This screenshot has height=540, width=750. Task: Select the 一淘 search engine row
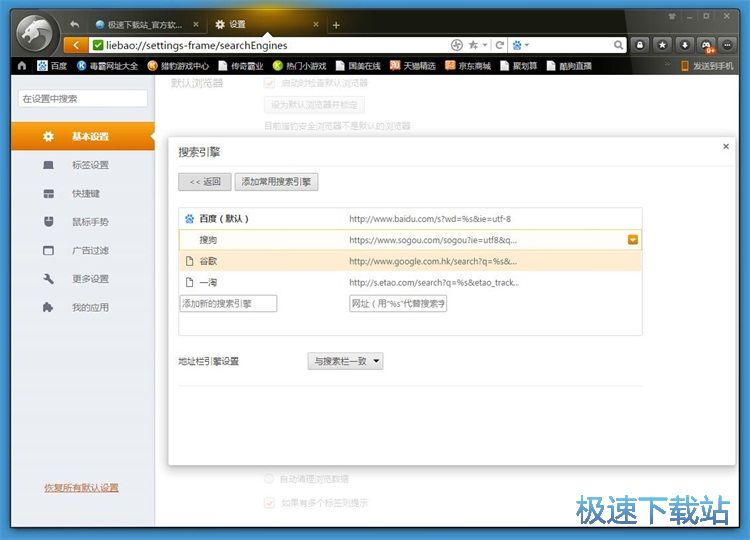(x=410, y=282)
